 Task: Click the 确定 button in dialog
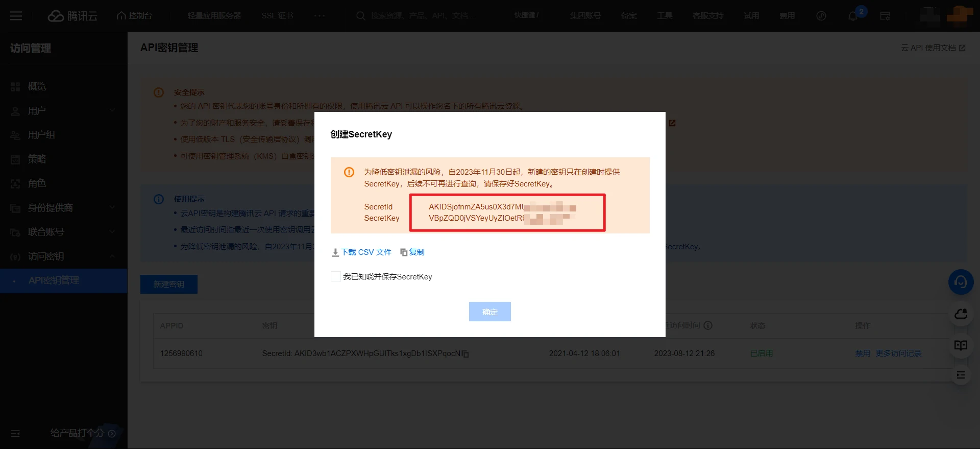[490, 312]
